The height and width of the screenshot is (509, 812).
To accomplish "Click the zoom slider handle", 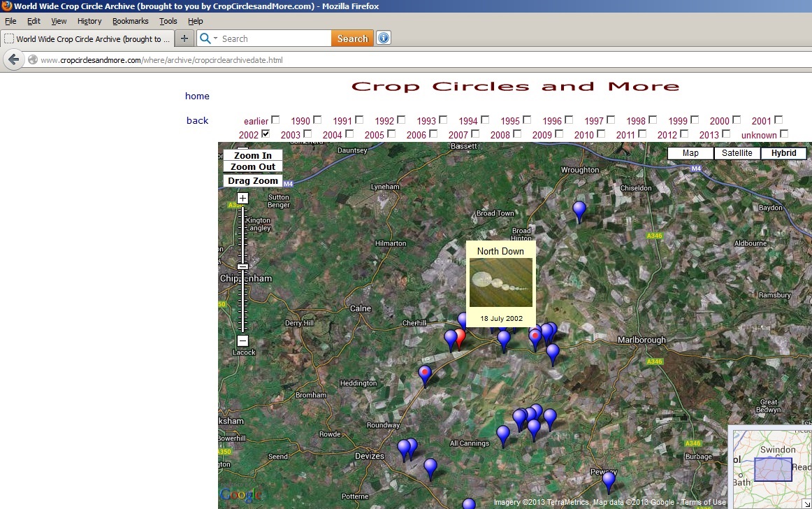I will [242, 266].
